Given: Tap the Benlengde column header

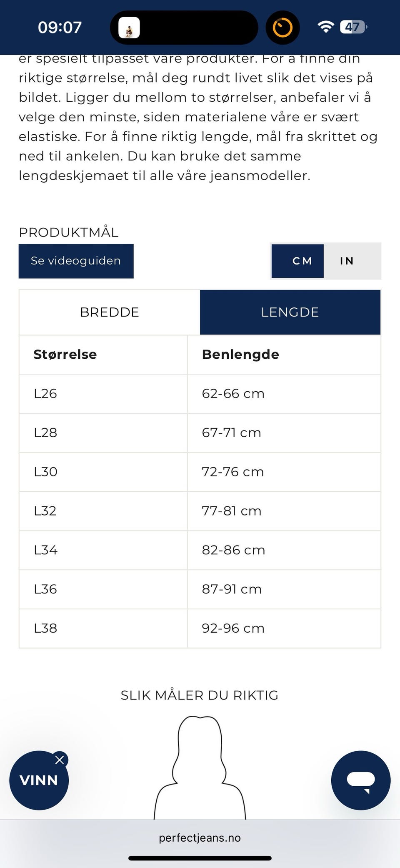Looking at the screenshot, I should click(x=240, y=355).
